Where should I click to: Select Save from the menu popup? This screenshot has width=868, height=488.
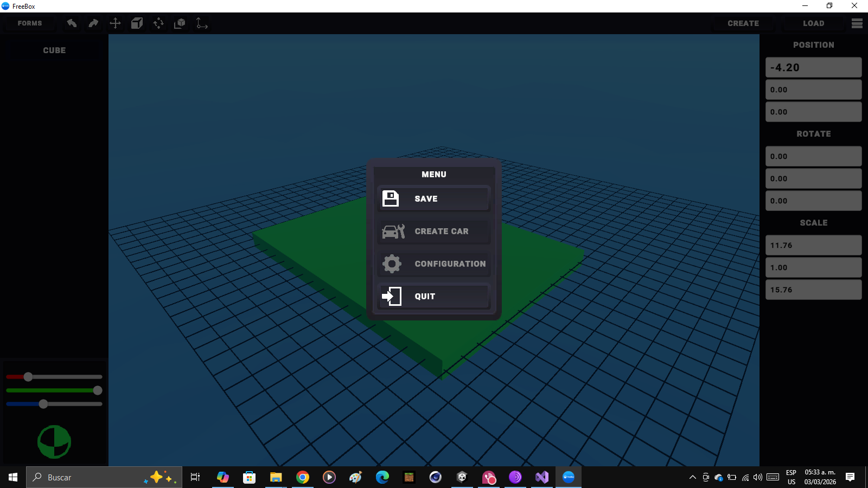(x=434, y=198)
